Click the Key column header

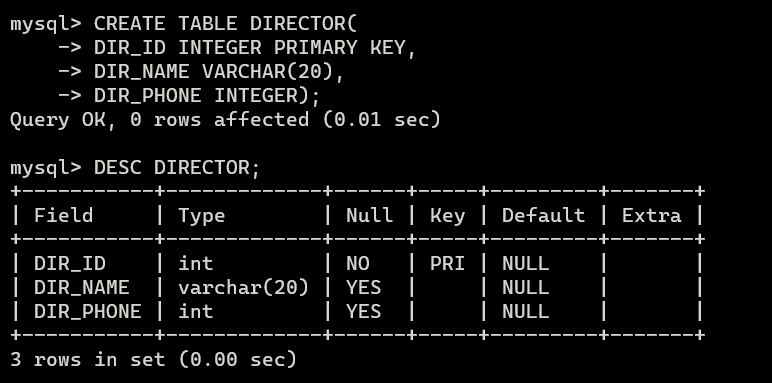448,216
